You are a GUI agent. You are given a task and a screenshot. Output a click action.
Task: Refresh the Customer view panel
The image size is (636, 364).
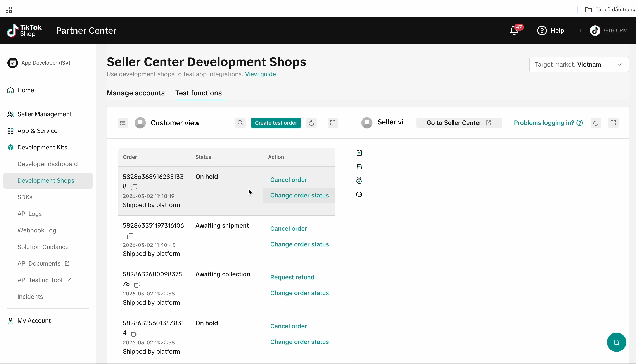(x=311, y=123)
